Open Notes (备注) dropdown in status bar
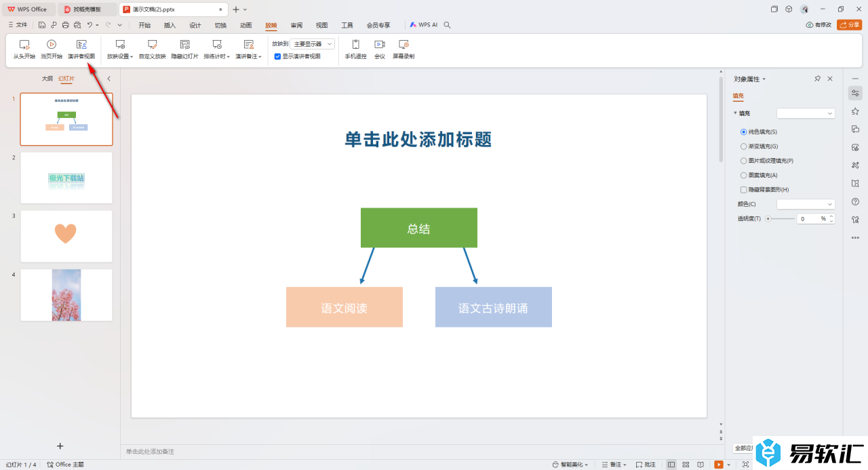The image size is (868, 470). pos(614,465)
